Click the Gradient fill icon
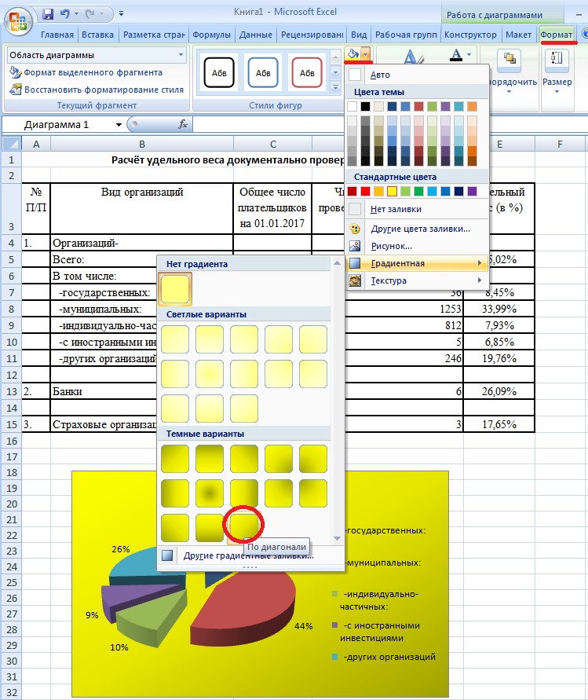Image resolution: width=588 pixels, height=700 pixels. pyautogui.click(x=355, y=263)
